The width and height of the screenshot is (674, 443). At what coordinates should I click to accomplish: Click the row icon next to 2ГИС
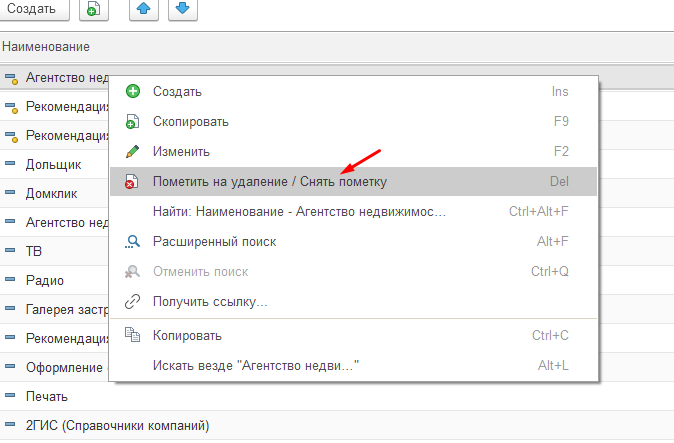click(x=10, y=425)
